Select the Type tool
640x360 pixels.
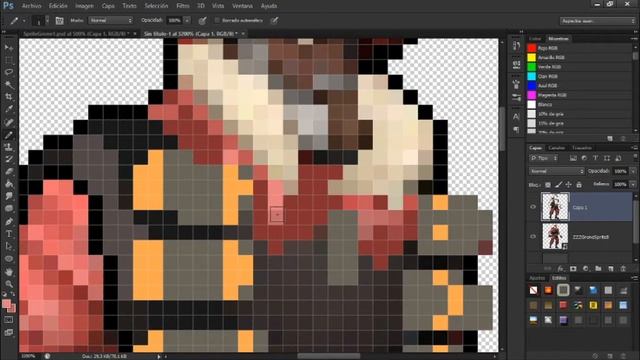pos(9,234)
